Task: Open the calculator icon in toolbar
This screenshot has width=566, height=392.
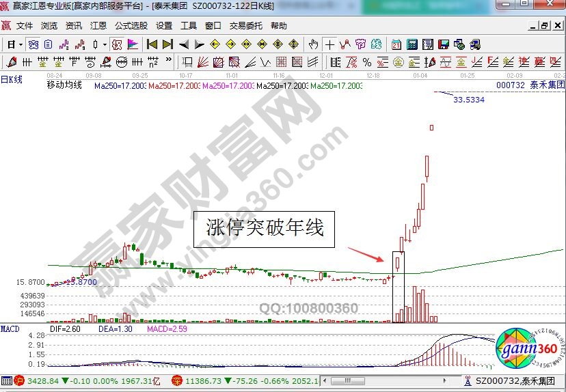Action: coord(412,44)
